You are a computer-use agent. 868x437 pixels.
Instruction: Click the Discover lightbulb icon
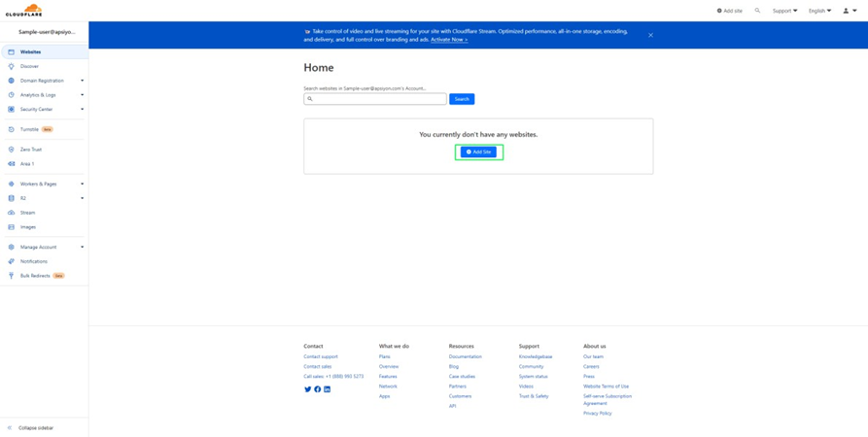(x=11, y=66)
